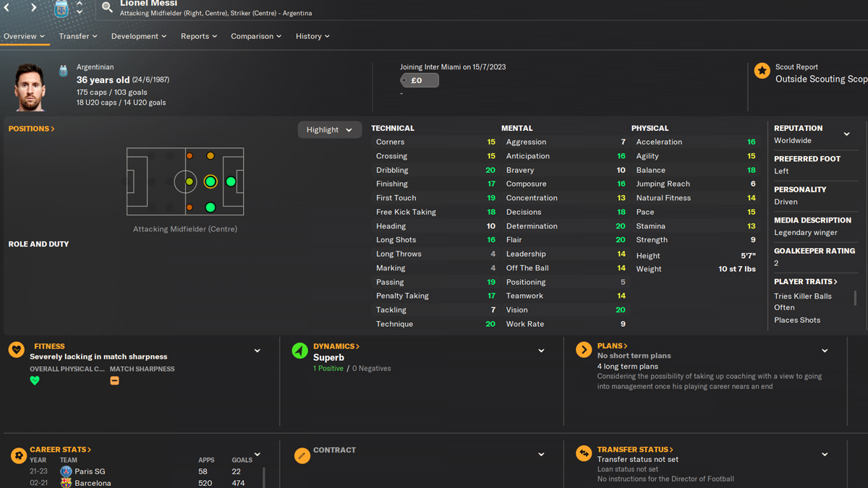Open the Positions link
The image size is (868, 488).
[32, 129]
